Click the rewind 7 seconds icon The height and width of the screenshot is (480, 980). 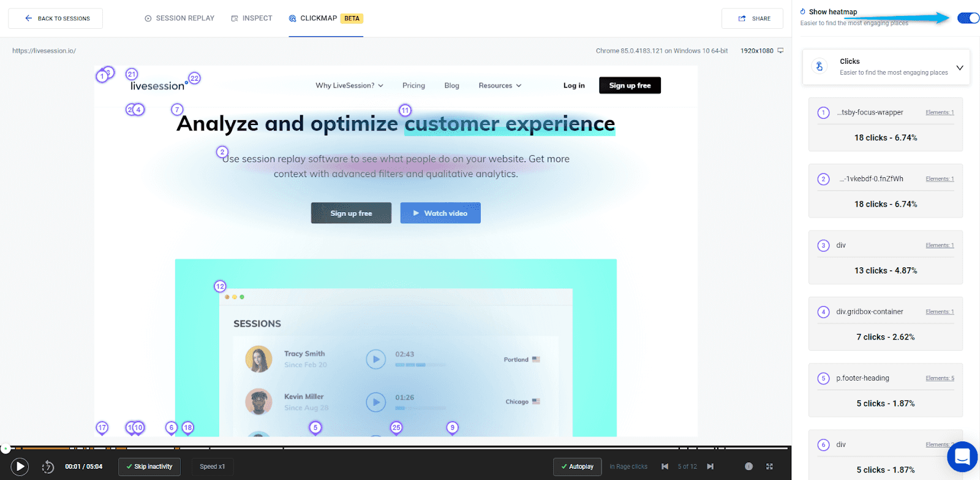coord(48,467)
